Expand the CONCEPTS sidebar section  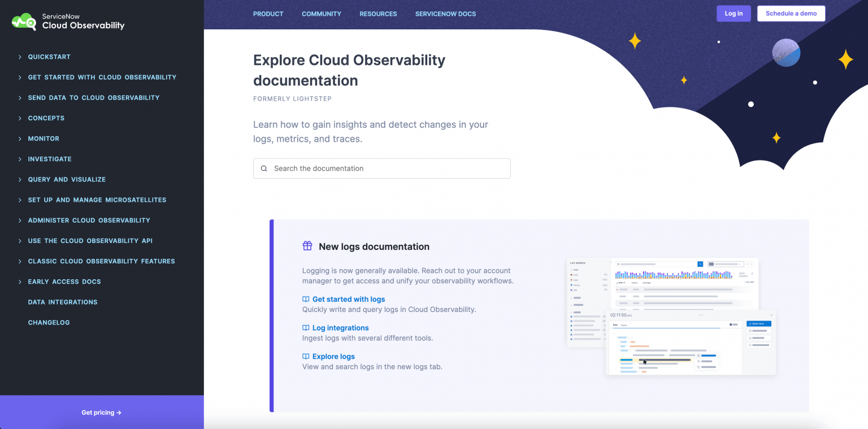[x=46, y=118]
